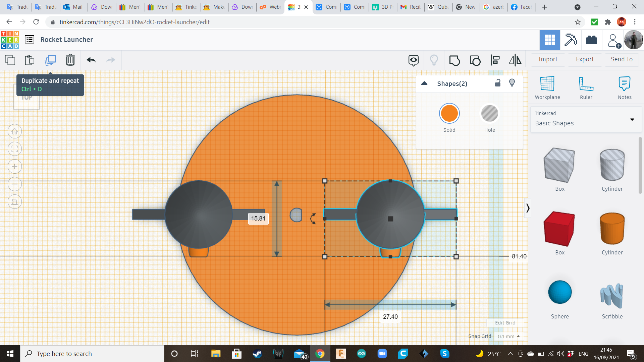Expand the Basic Shapes dropdown

pos(632,119)
